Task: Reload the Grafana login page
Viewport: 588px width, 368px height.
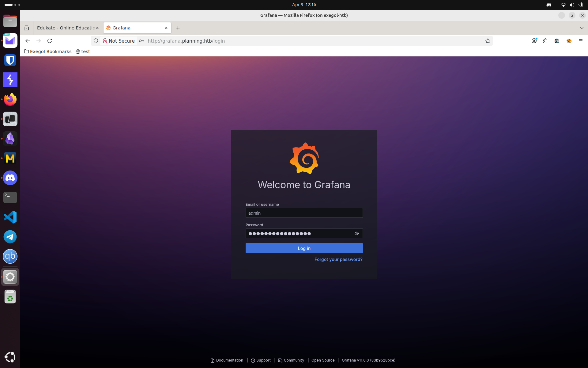Action: click(x=50, y=41)
